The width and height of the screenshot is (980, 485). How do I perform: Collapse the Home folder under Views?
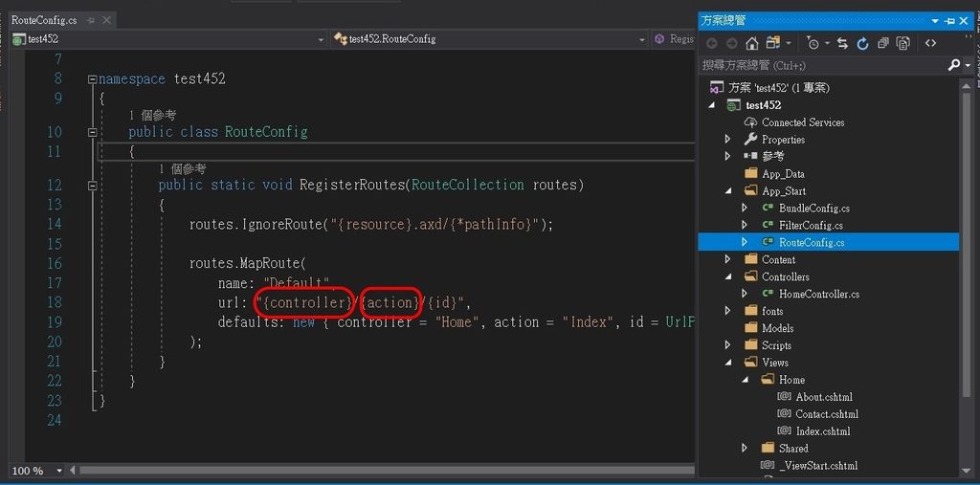745,380
